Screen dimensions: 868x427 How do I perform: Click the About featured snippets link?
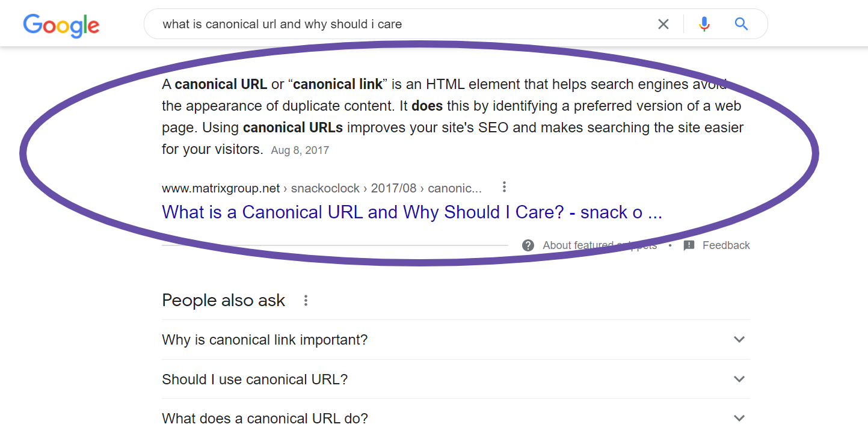(x=600, y=245)
